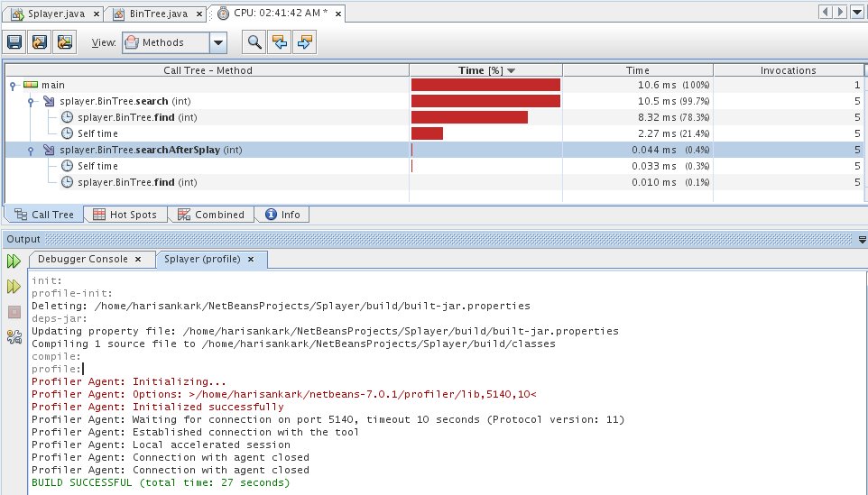Image resolution: width=868 pixels, height=495 pixels.
Task: Open the Info tab
Action: click(282, 215)
